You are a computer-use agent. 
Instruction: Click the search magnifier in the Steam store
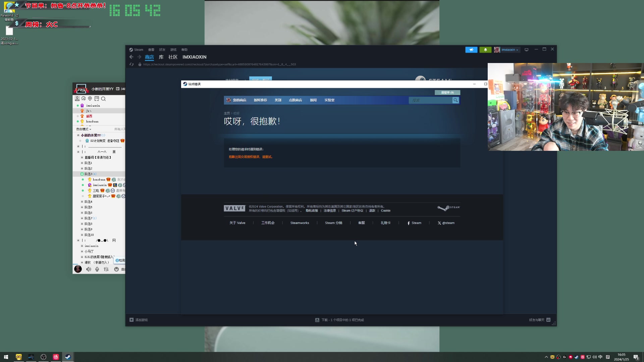(455, 100)
